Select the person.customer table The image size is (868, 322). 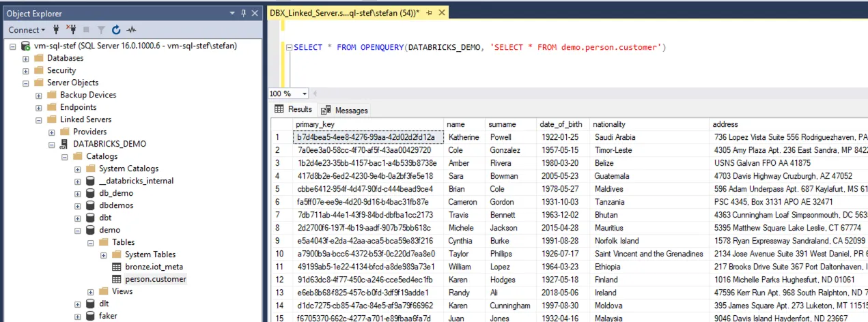[155, 279]
